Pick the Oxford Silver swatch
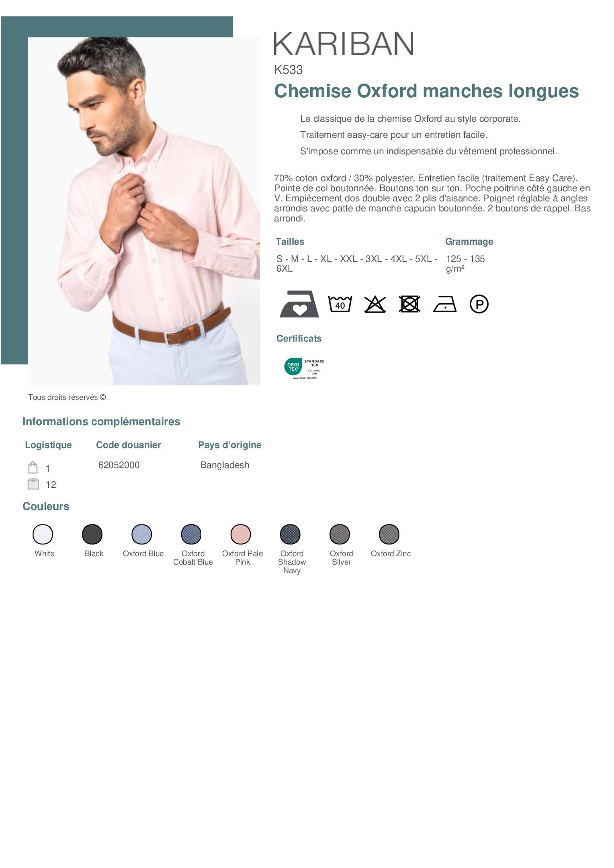Screen dimensions: 614x868 (x=340, y=534)
